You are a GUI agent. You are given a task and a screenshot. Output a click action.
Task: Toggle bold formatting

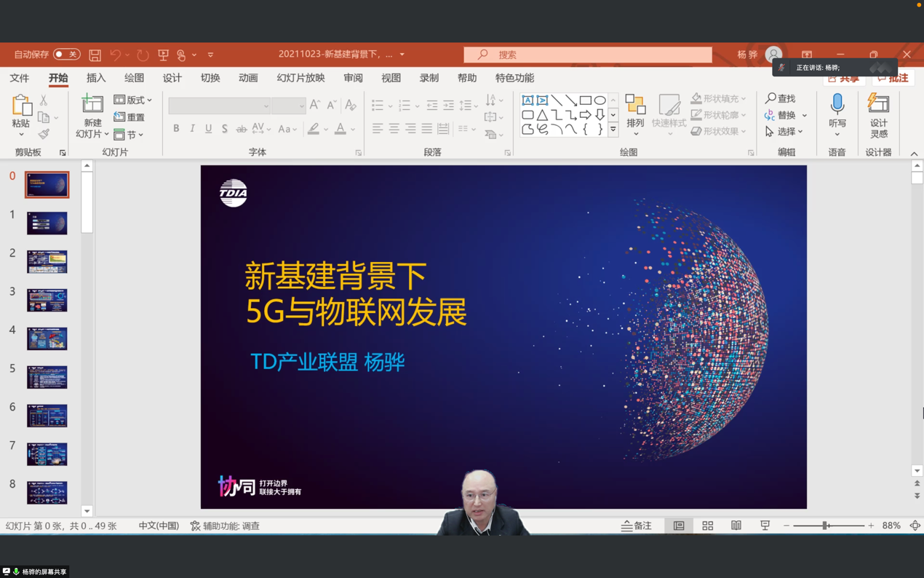pos(175,128)
